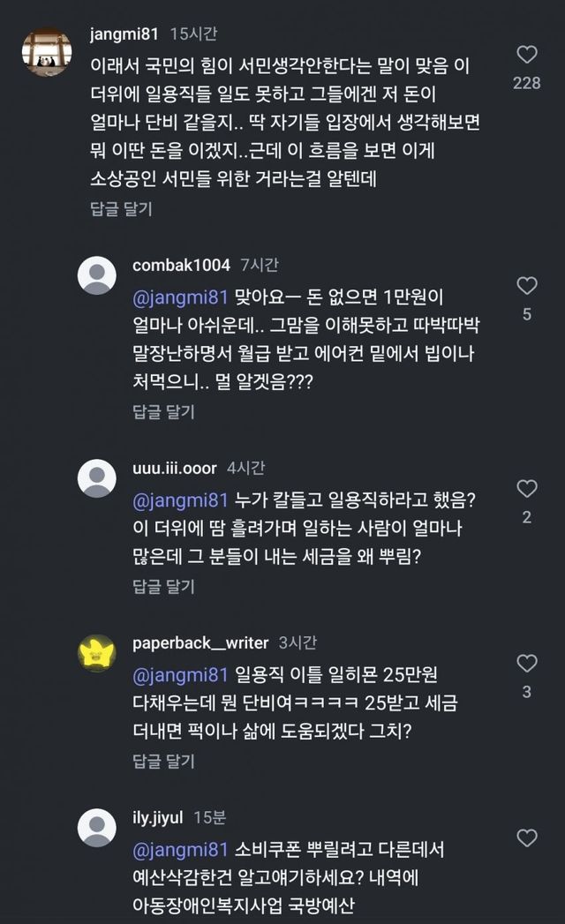Open ily.jiyul username link

(x=157, y=817)
